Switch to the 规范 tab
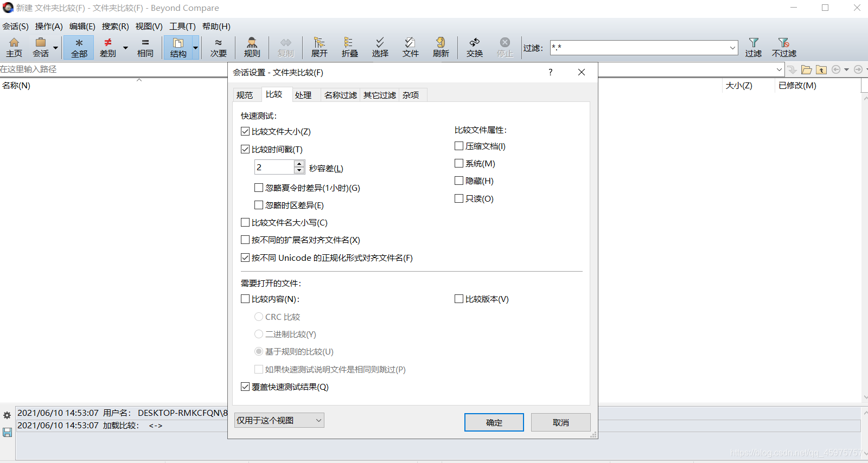This screenshot has width=868, height=463. 245,95
